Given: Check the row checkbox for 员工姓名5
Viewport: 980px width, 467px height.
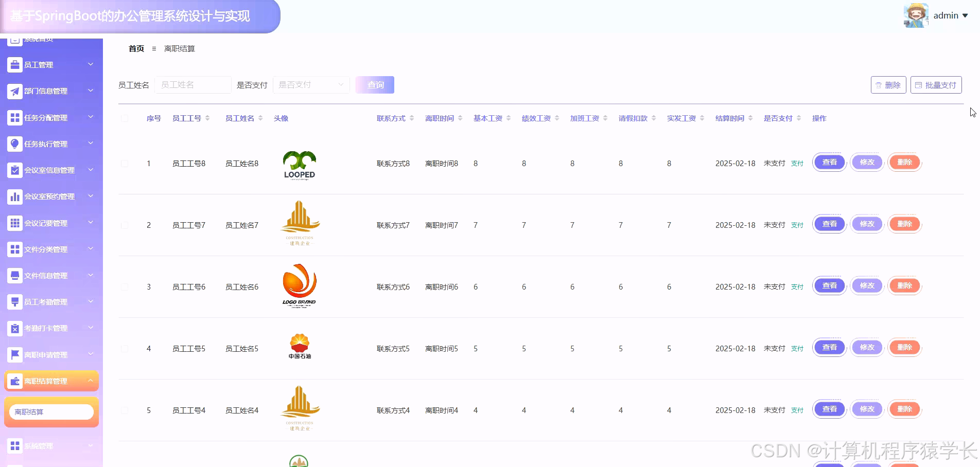Looking at the screenshot, I should point(125,348).
